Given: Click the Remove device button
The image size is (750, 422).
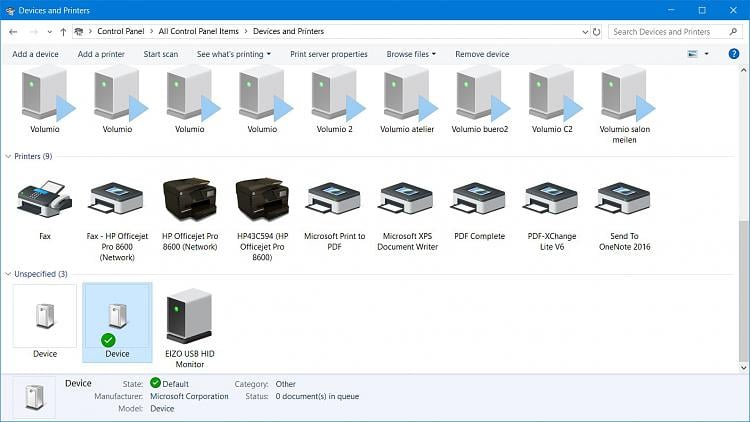Looking at the screenshot, I should pos(482,54).
